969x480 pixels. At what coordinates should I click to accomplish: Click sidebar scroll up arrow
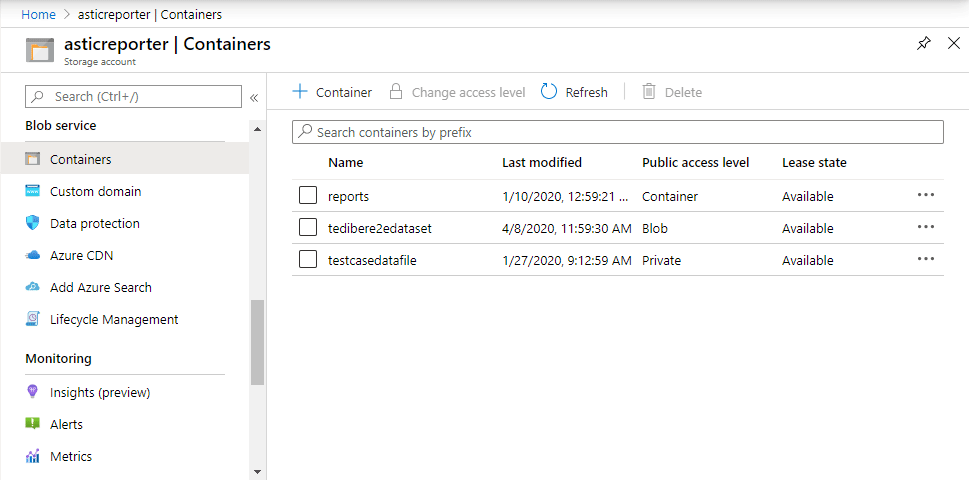pos(257,128)
